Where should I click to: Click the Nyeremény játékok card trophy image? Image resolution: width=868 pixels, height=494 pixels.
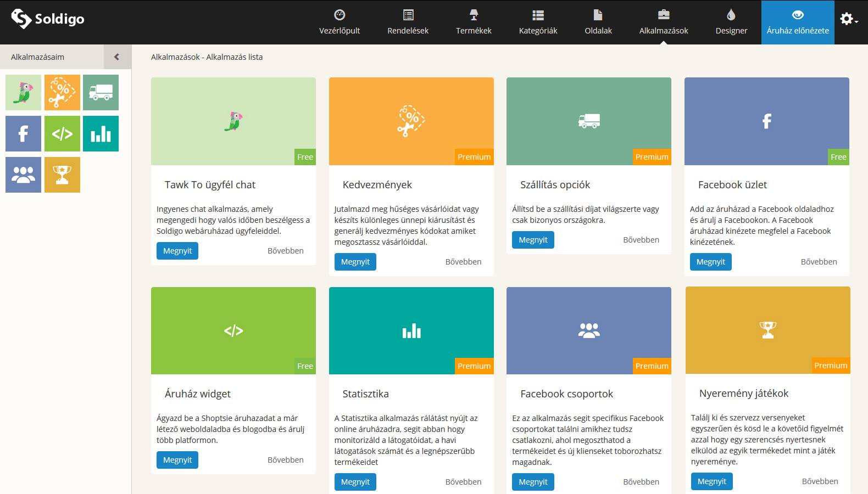[768, 330]
